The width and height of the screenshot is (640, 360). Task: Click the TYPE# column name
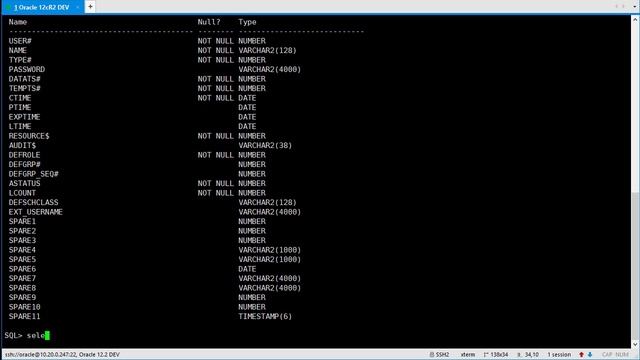coord(20,60)
